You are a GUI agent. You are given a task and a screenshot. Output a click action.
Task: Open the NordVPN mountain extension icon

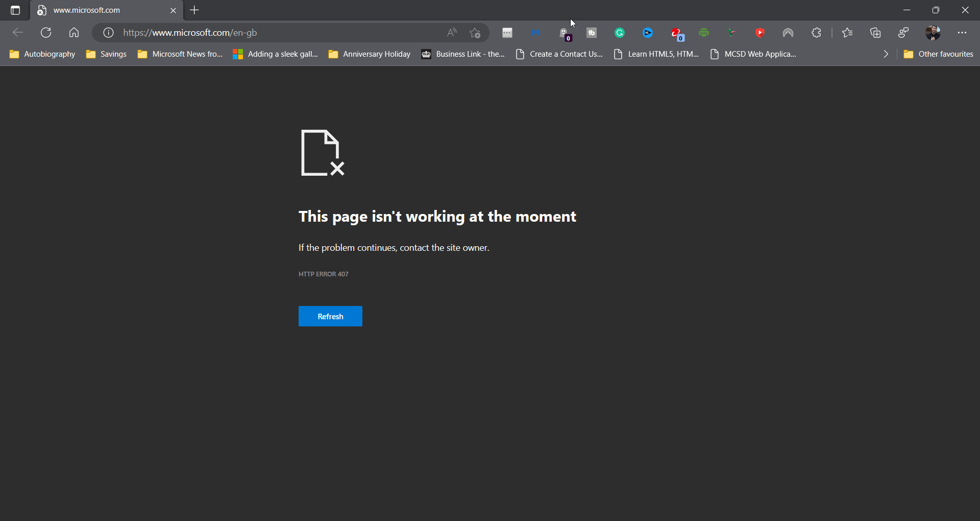click(x=788, y=33)
